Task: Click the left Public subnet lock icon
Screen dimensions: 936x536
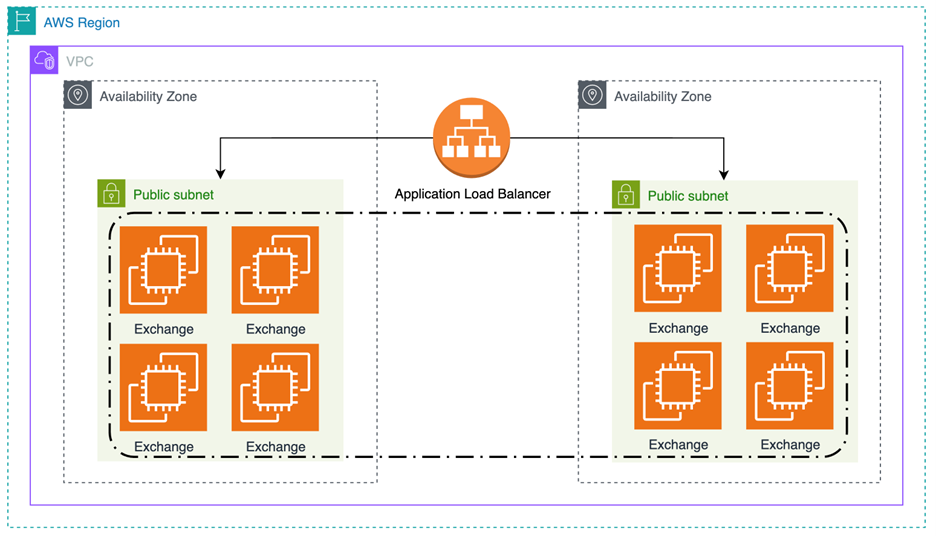Action: coord(111,194)
